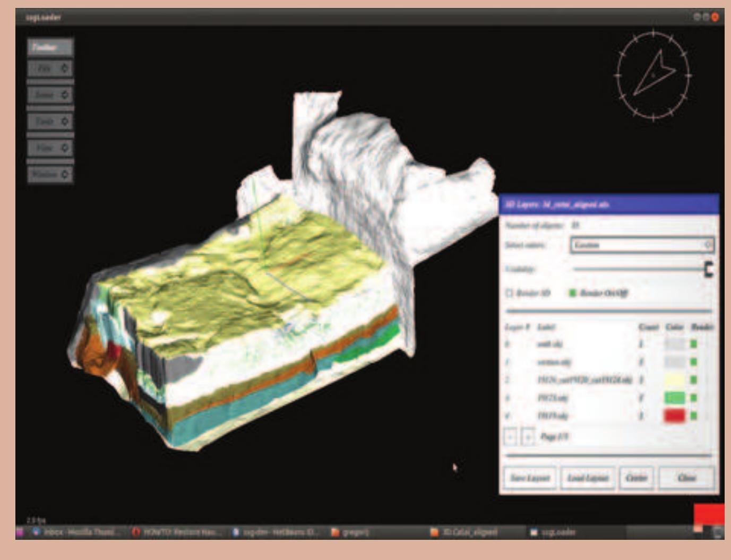
Task: Expand the View menu dropdown
Action: [x=49, y=147]
